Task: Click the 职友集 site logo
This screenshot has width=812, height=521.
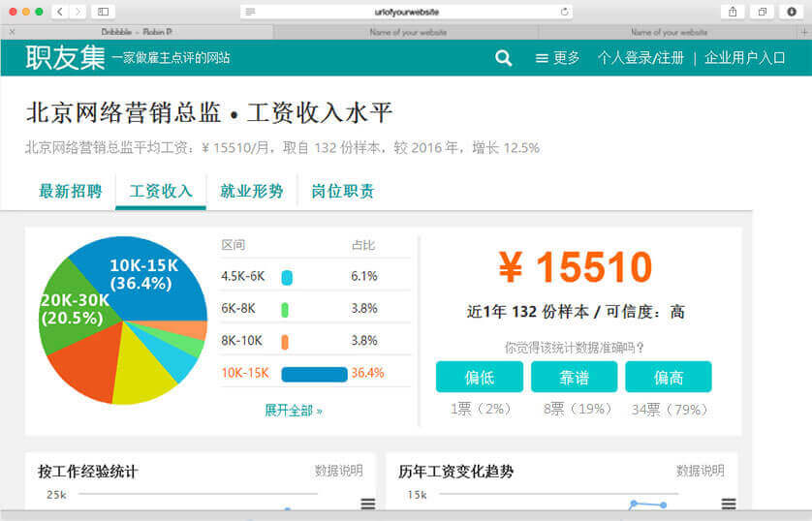Action: point(65,57)
